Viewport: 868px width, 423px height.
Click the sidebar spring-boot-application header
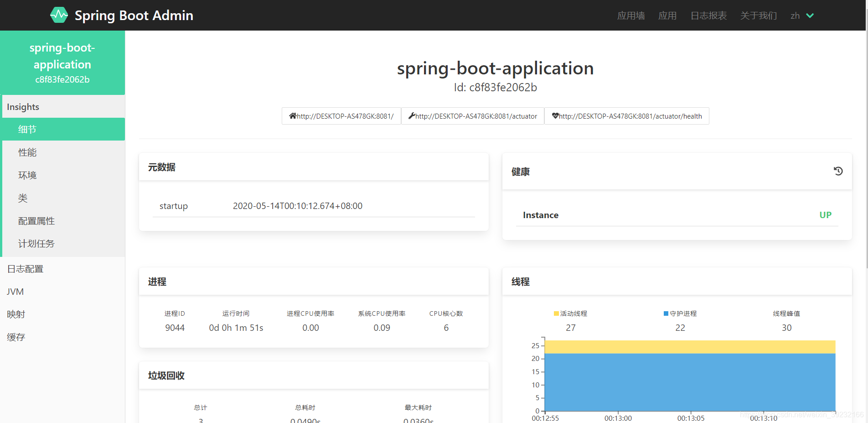pos(62,63)
